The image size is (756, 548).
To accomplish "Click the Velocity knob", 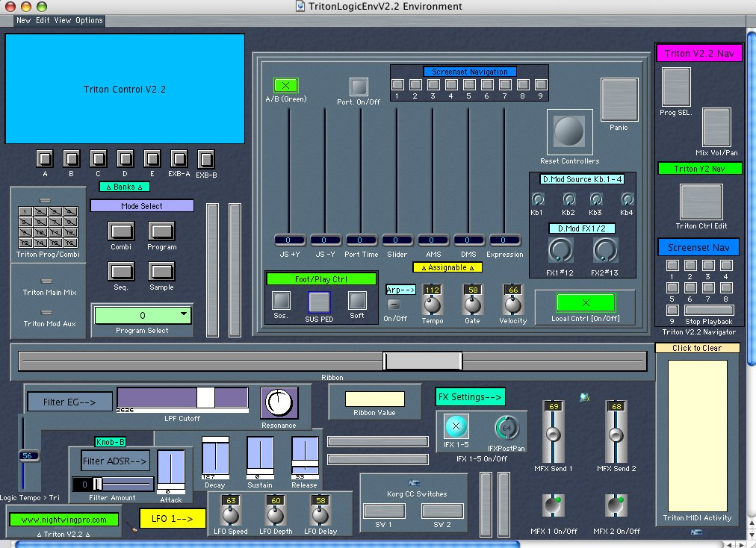I will (513, 304).
